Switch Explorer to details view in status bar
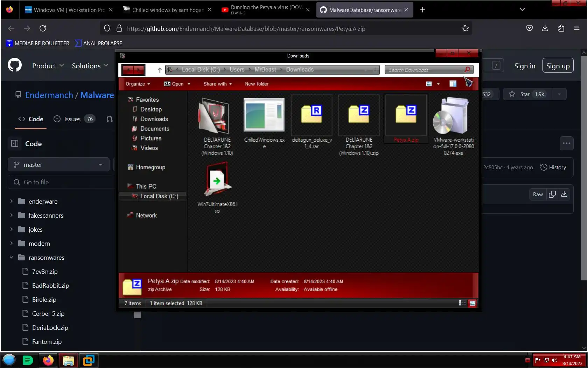Viewport: 588px width, 368px height. 462,303
